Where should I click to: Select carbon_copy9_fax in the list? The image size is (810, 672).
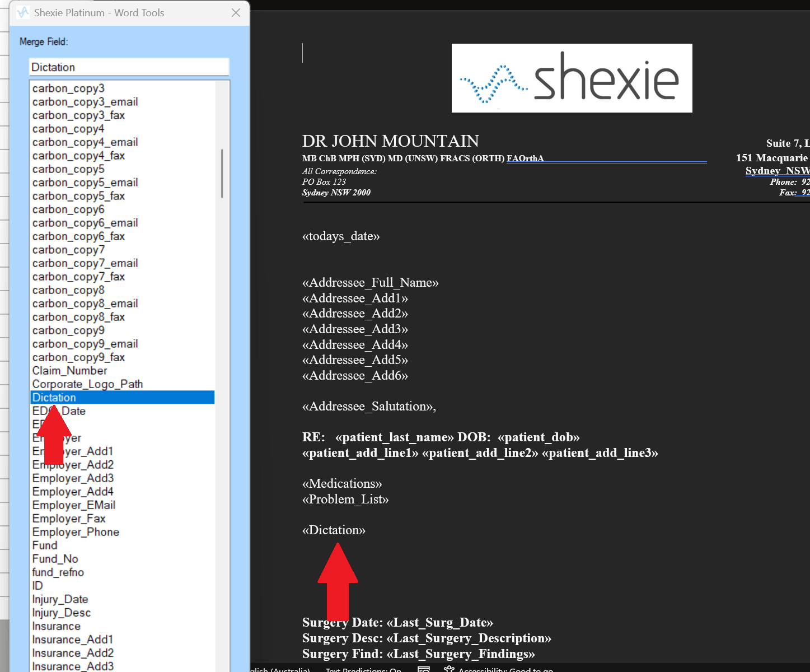[122, 357]
